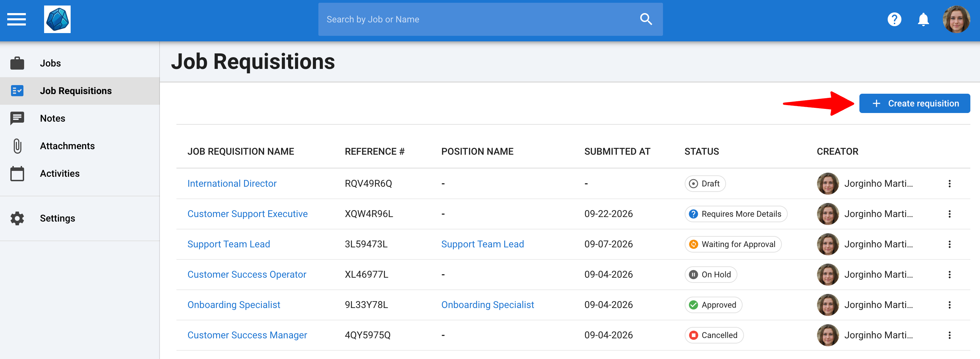Open the help question mark icon
The height and width of the screenshot is (359, 980).
(x=895, y=19)
